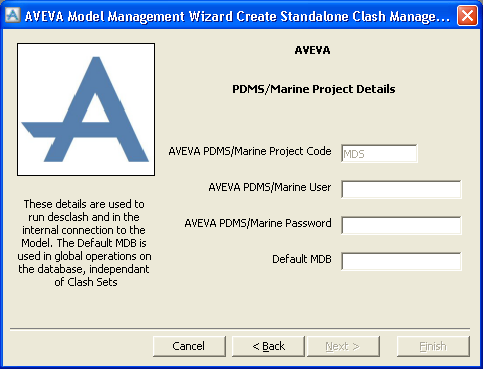Click the Cancel button
Viewport: 483px width, 369px height.
[x=189, y=346]
